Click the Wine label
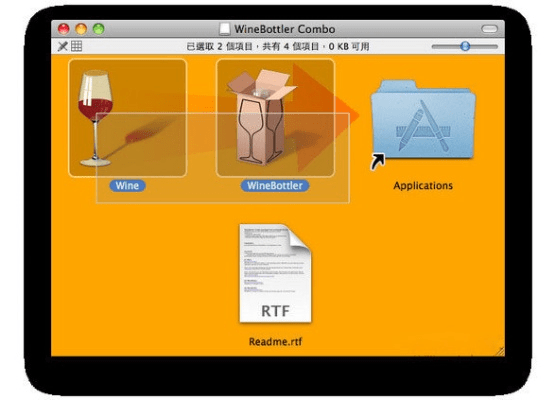Image resolution: width=555 pixels, height=400 pixels. coord(127,185)
